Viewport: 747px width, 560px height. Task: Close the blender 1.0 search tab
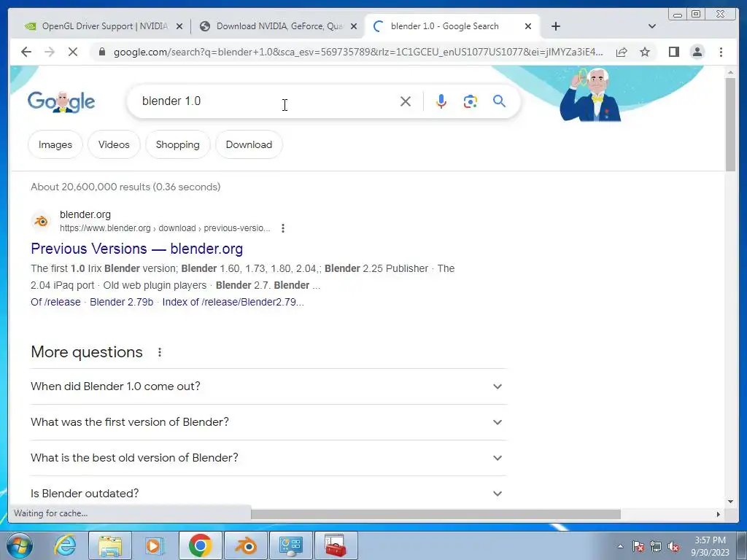click(528, 26)
